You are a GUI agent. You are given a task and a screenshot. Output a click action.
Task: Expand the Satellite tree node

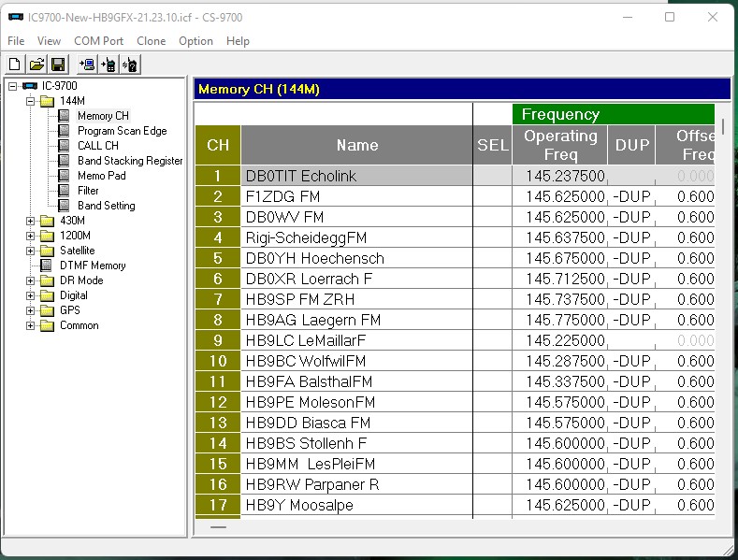point(31,251)
